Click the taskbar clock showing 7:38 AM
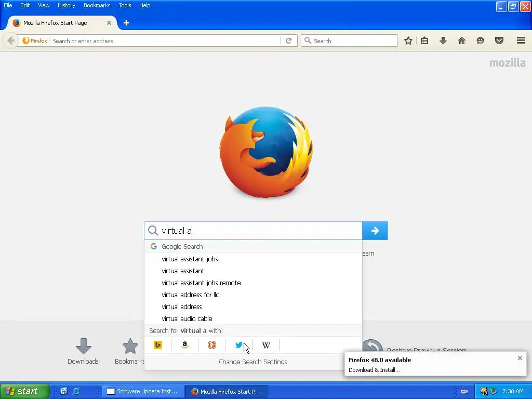 click(513, 391)
